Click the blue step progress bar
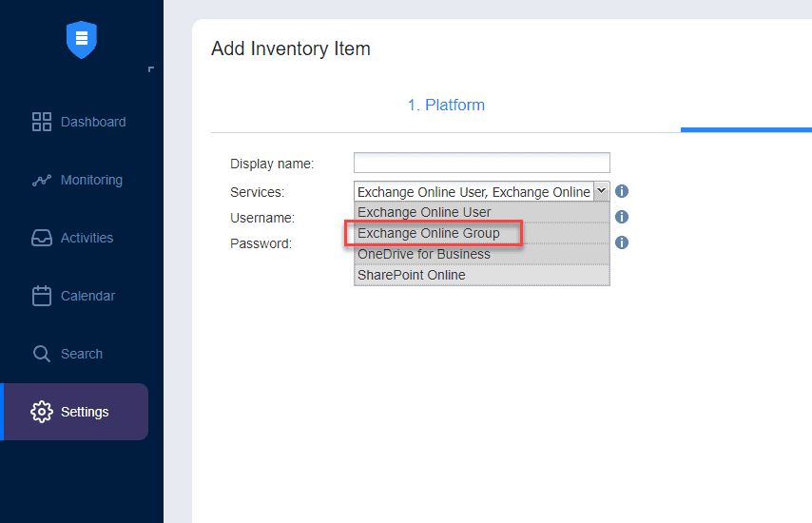 (745, 130)
